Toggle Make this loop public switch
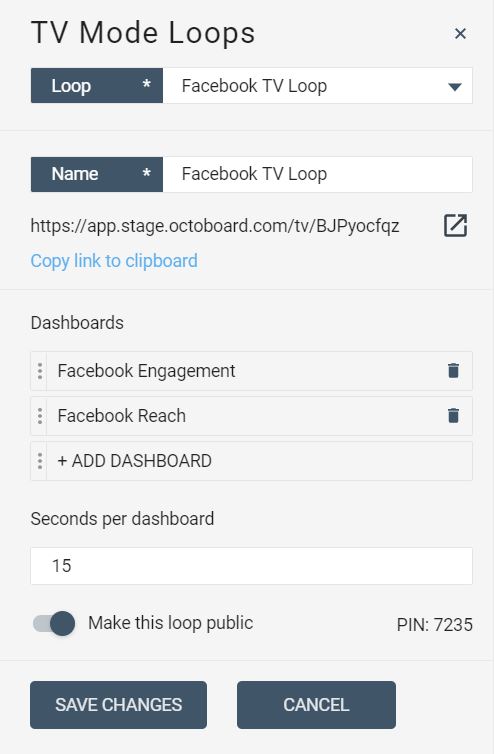494x754 pixels. (54, 623)
